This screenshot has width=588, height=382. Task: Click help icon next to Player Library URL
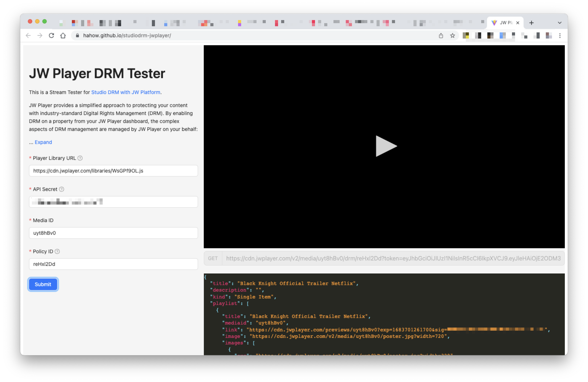pyautogui.click(x=80, y=158)
